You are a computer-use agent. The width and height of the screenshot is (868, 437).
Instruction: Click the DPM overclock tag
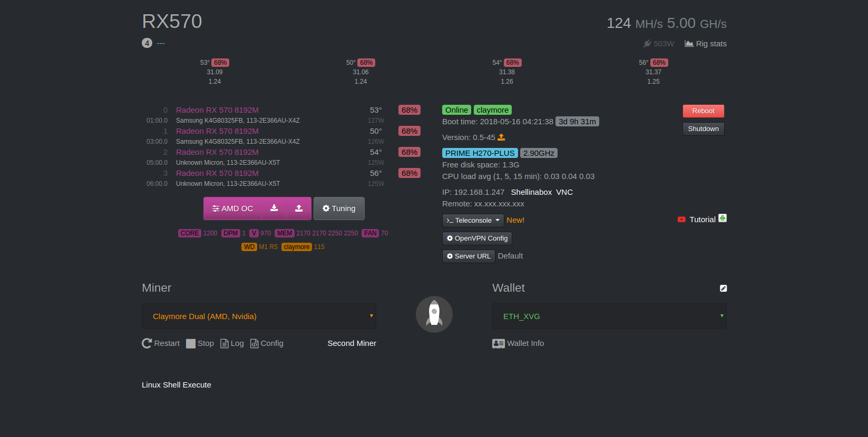tap(230, 233)
